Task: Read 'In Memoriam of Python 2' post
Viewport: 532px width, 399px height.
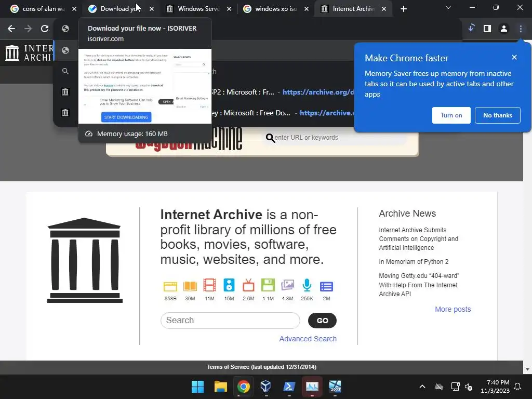Action: click(x=414, y=262)
